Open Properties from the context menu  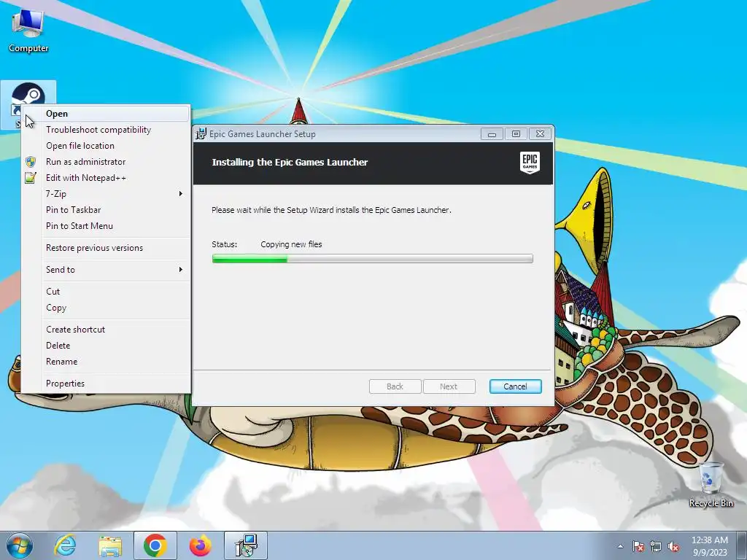[106, 384]
